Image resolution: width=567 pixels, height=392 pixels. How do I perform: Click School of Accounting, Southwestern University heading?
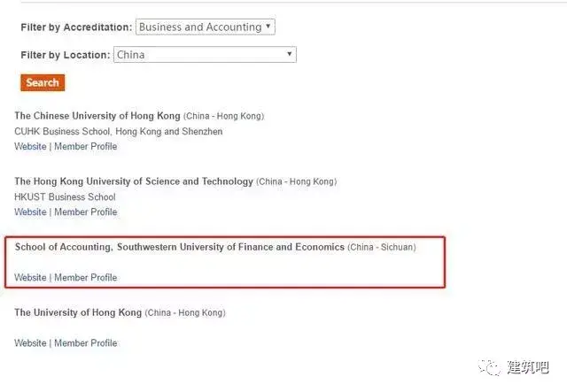(x=179, y=247)
